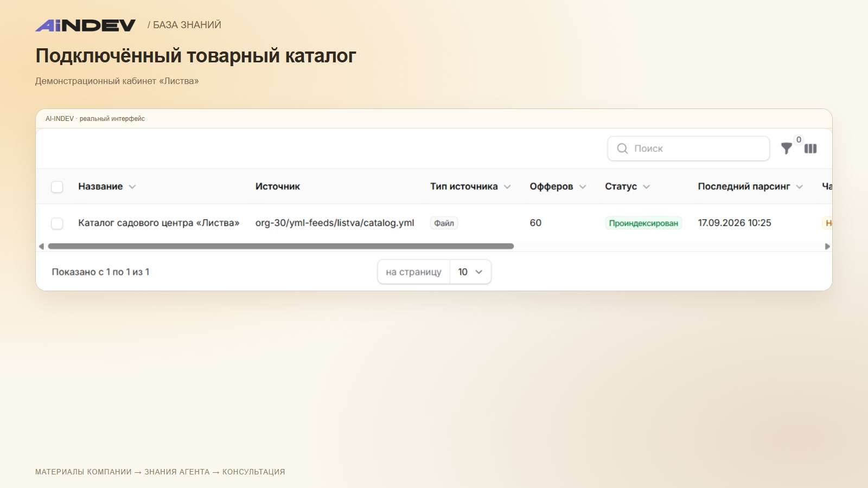Viewport: 868px width, 488px height.
Task: Open the per-page count dropdown
Action: point(470,272)
